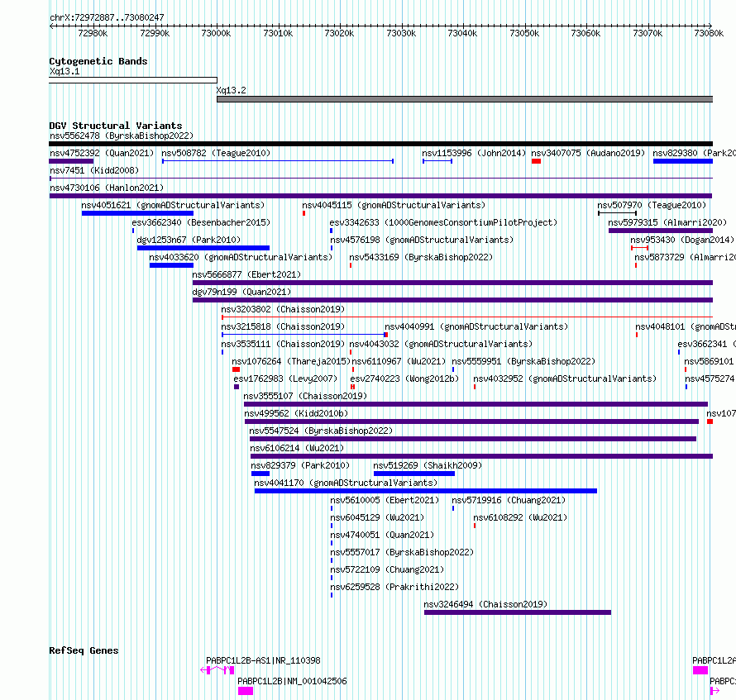Select nsv6045129 (Wu2021) label
This screenshot has width=736, height=700.
coord(377,518)
